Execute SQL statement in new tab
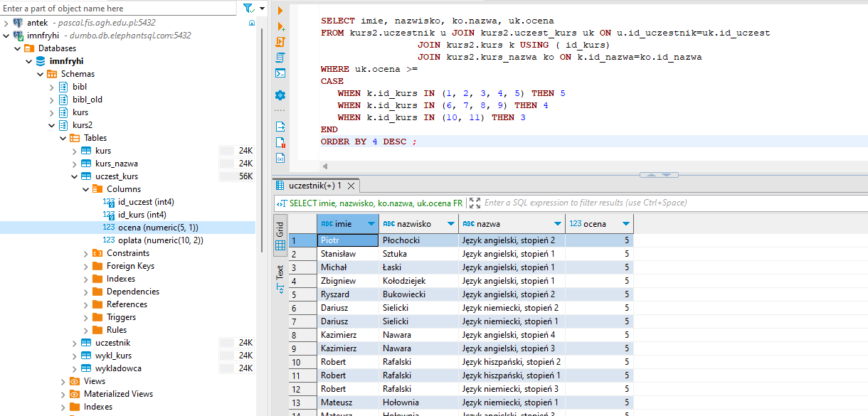The width and height of the screenshot is (868, 416). tap(280, 26)
